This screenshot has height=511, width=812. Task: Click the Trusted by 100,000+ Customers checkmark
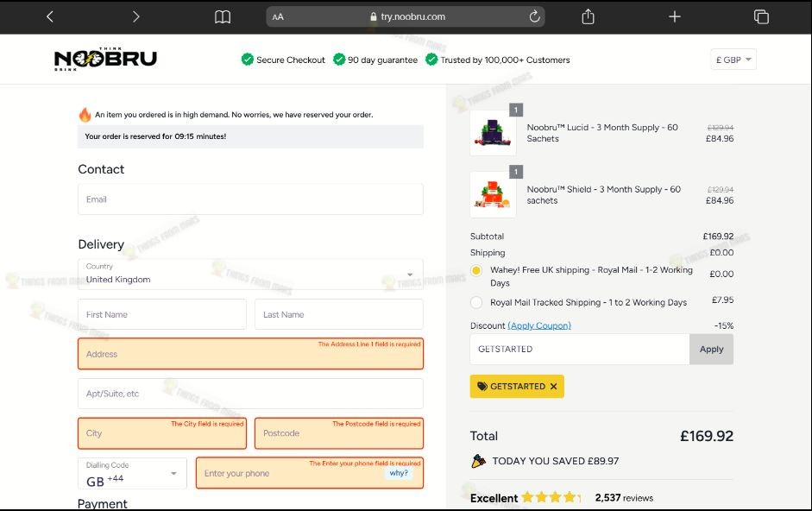431,60
